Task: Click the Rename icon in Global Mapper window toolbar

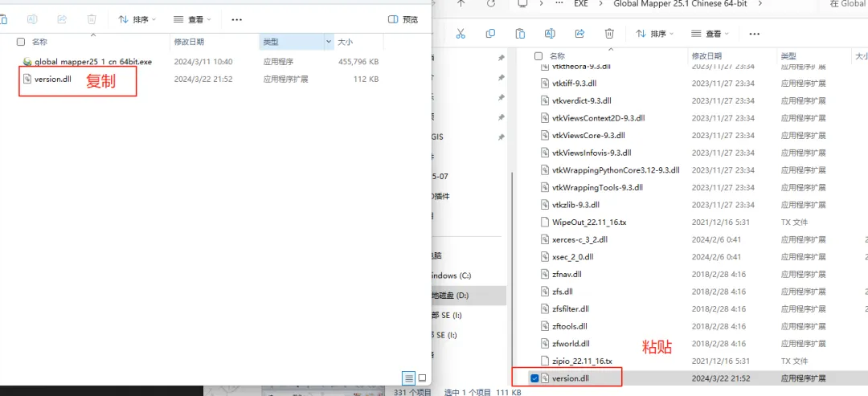Action: [550, 34]
